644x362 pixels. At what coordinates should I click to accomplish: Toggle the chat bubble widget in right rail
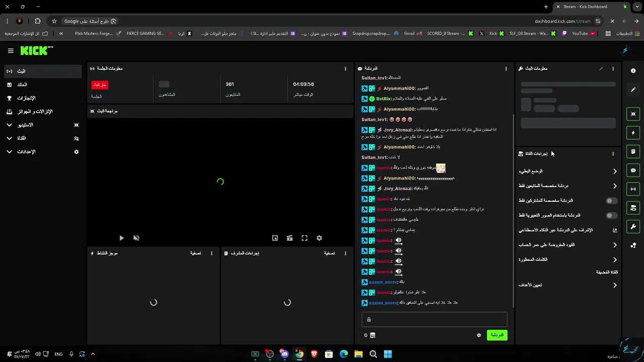coord(633,170)
